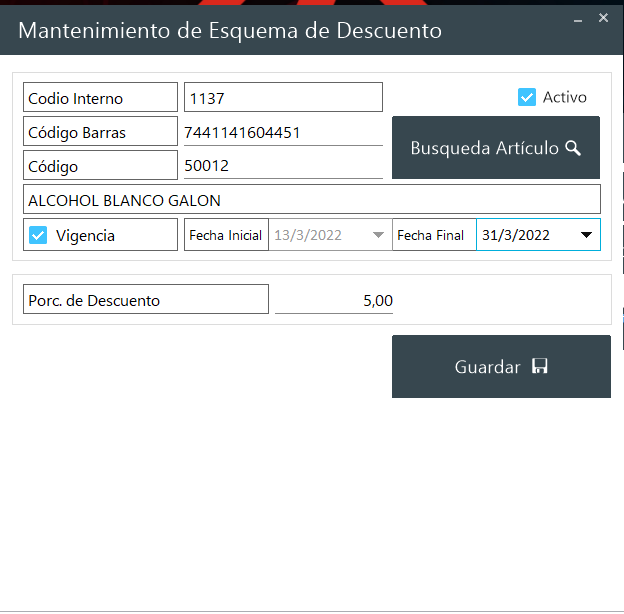Click the Fecha Final date text 31/3/2022

tap(517, 235)
